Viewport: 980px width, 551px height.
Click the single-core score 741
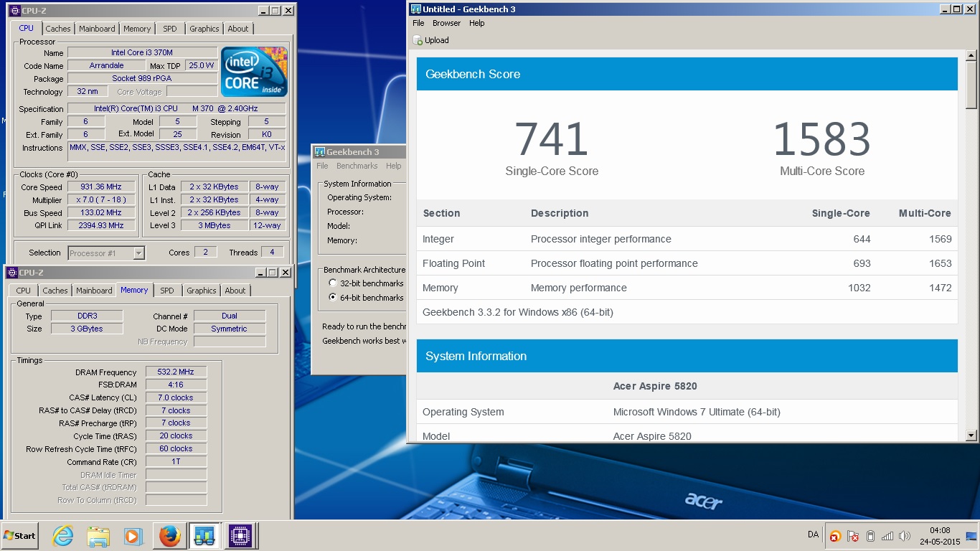click(x=552, y=139)
